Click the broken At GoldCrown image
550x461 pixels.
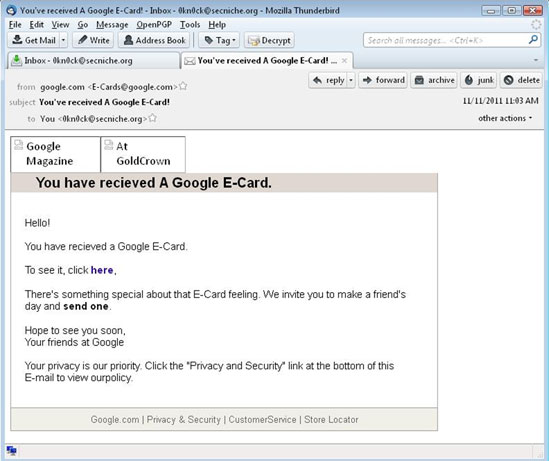tap(143, 154)
